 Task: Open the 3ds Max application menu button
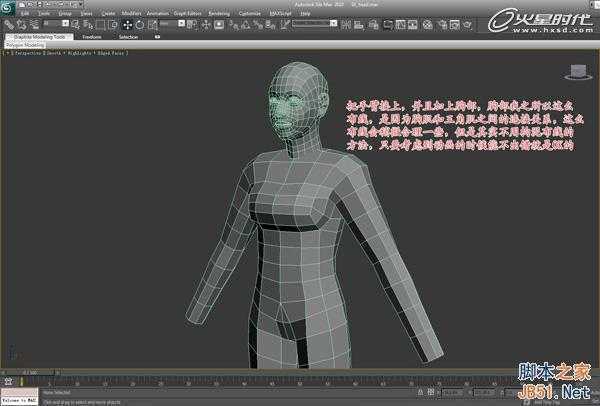pos(7,8)
